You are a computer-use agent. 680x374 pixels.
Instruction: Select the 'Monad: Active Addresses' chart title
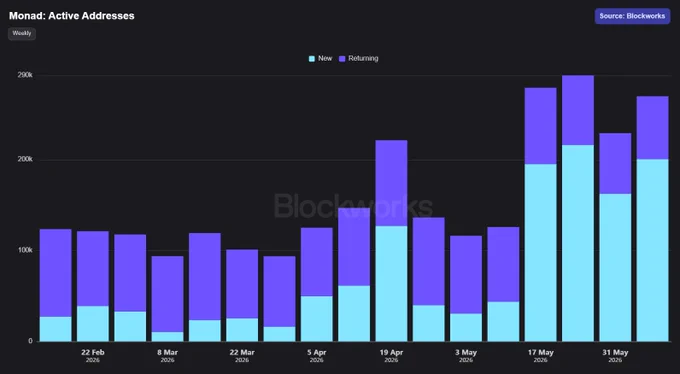pyautogui.click(x=72, y=16)
